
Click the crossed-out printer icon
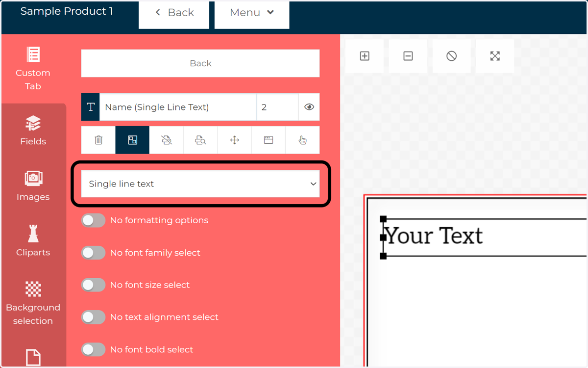click(x=167, y=140)
